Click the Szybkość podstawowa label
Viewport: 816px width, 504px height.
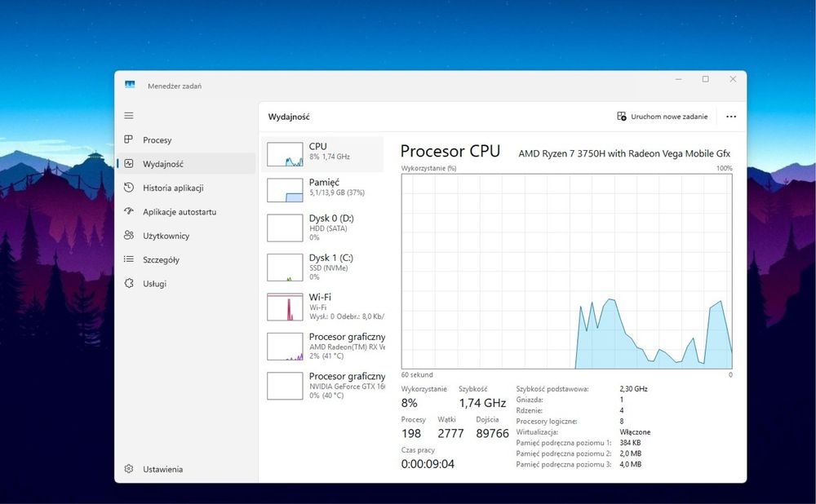(x=552, y=388)
